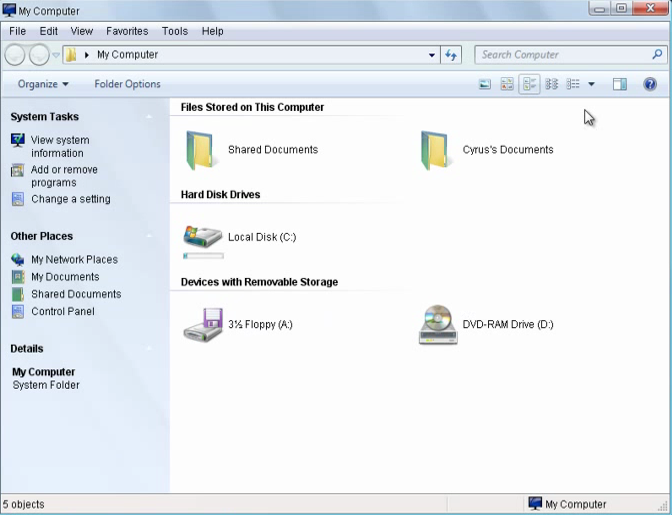
Task: Collapse the Other Places section
Action: click(x=149, y=236)
